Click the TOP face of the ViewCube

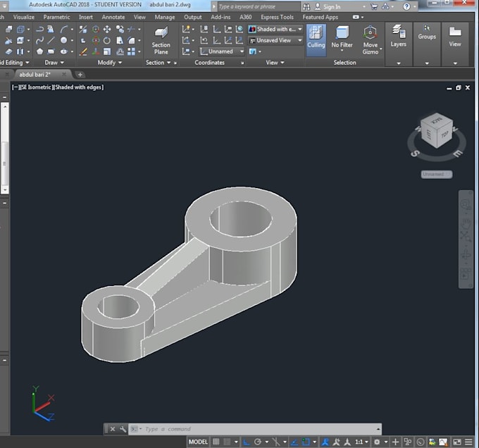tap(444, 134)
